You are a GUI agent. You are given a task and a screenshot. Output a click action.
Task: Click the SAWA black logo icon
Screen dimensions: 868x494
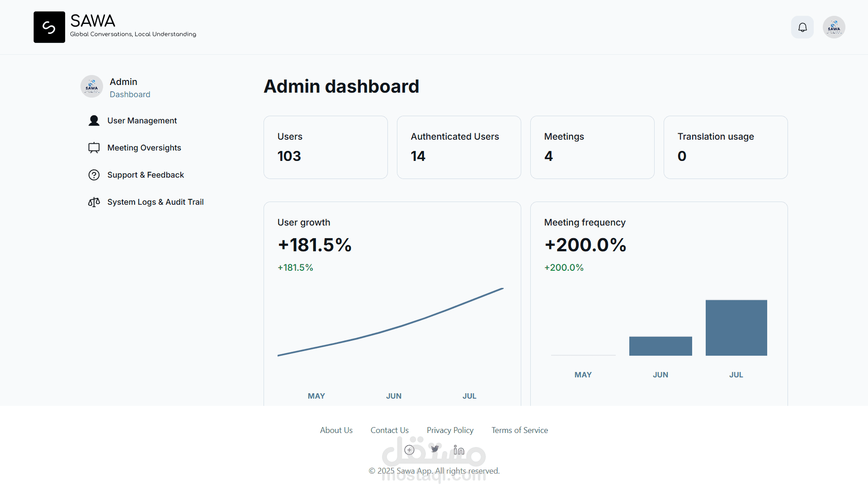tap(49, 28)
